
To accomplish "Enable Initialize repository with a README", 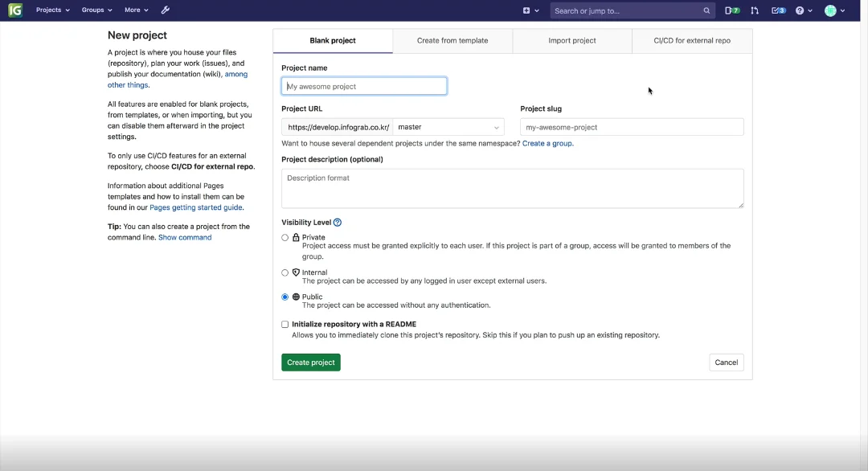I will point(285,325).
